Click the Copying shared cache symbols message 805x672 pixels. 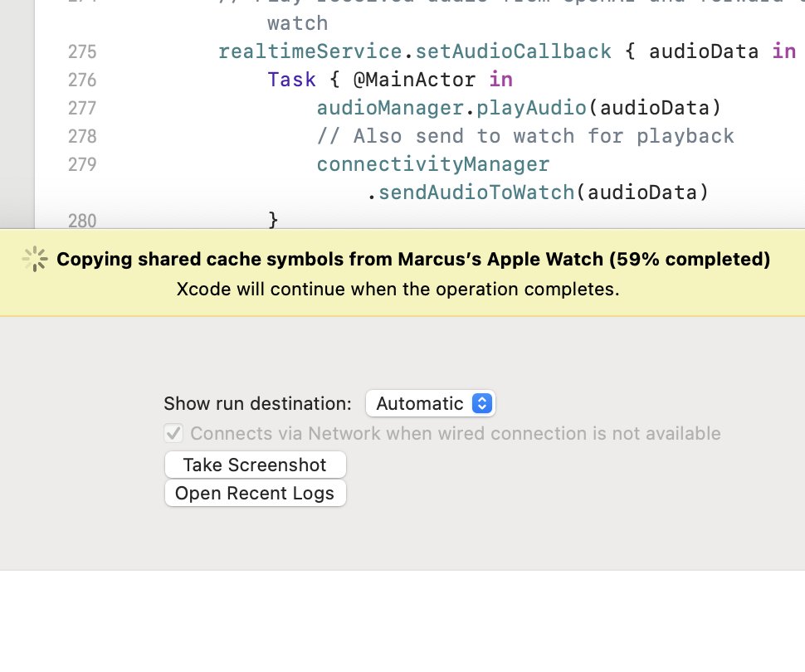click(413, 259)
